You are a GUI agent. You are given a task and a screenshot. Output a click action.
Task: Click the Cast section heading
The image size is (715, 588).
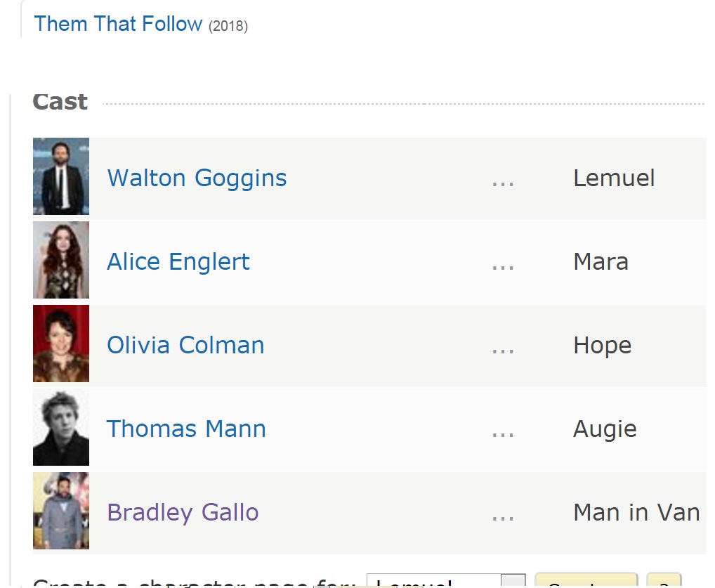click(60, 102)
